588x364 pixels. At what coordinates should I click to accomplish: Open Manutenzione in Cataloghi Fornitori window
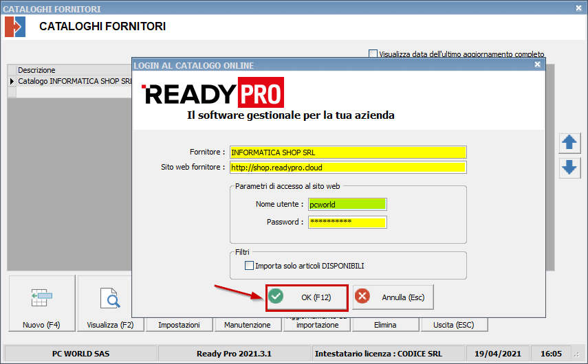pyautogui.click(x=248, y=325)
